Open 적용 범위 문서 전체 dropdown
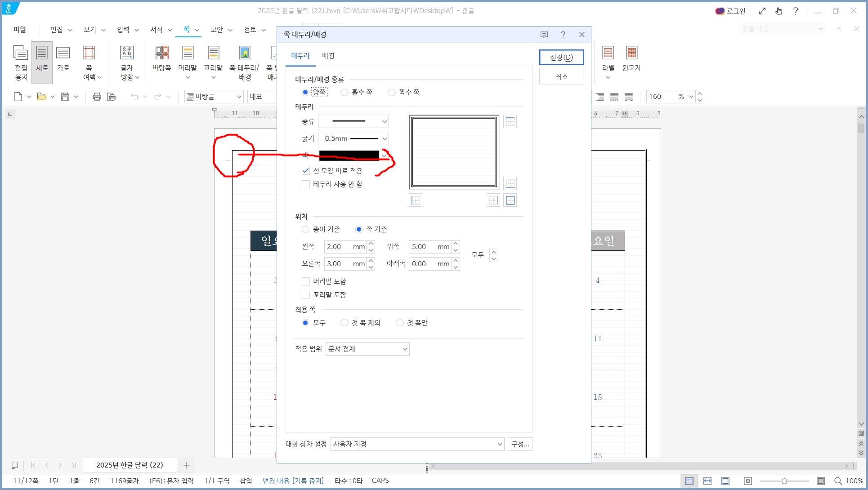868x490 pixels. (367, 349)
